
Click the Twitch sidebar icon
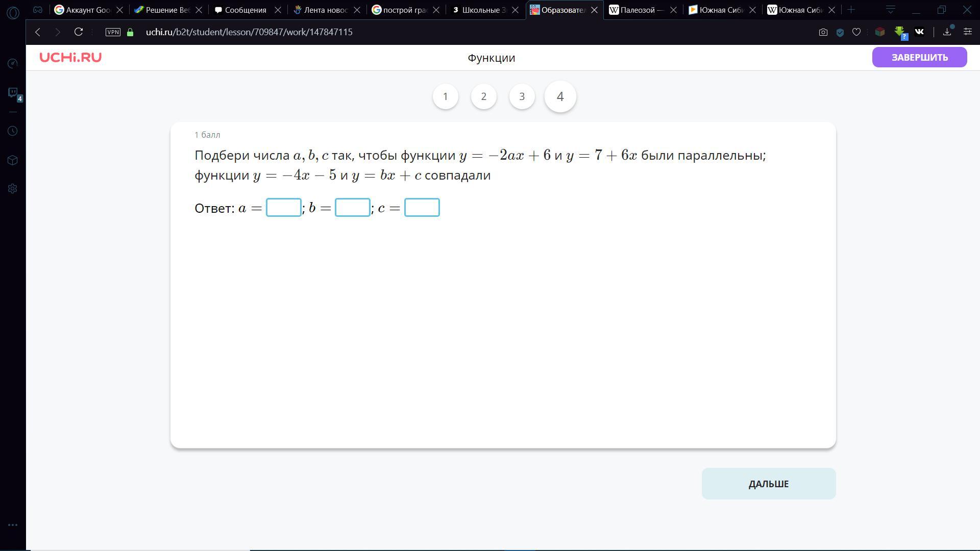click(13, 92)
